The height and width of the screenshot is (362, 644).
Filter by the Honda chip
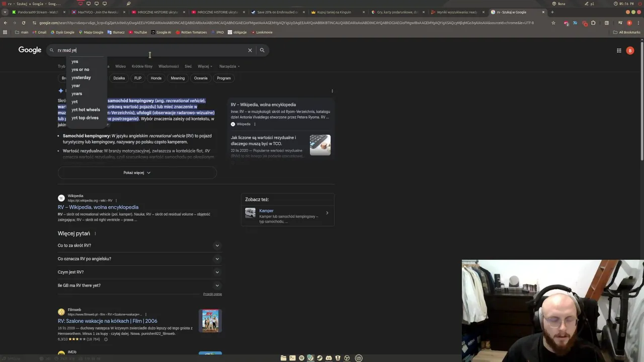point(156,78)
